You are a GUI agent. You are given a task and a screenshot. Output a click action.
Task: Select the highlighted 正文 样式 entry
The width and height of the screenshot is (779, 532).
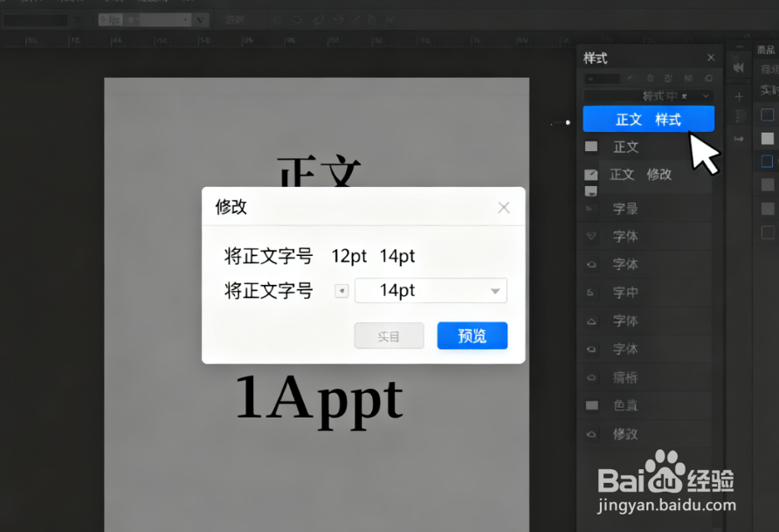tap(648, 119)
